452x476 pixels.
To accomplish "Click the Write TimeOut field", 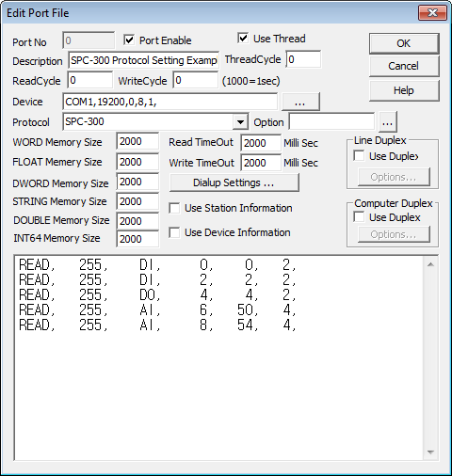I will 261,163.
